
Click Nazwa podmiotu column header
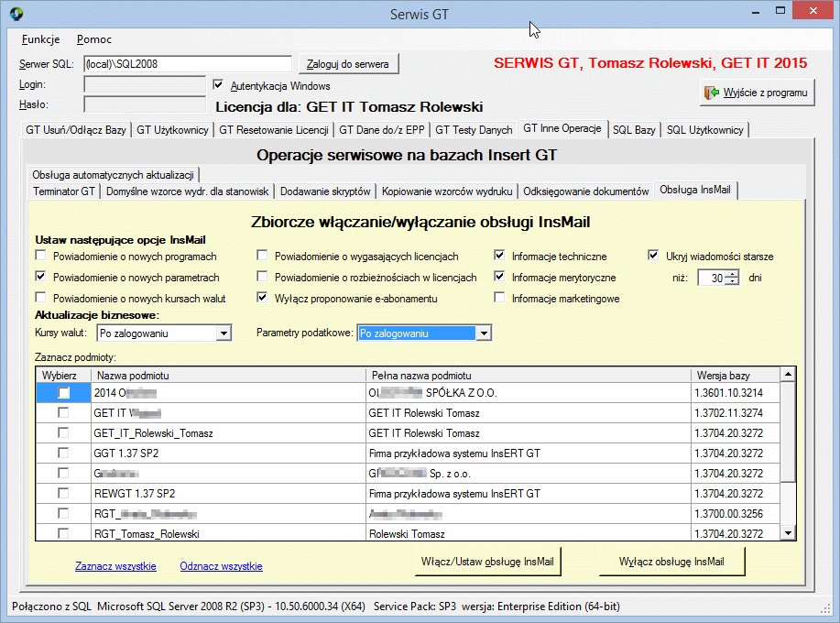click(228, 376)
